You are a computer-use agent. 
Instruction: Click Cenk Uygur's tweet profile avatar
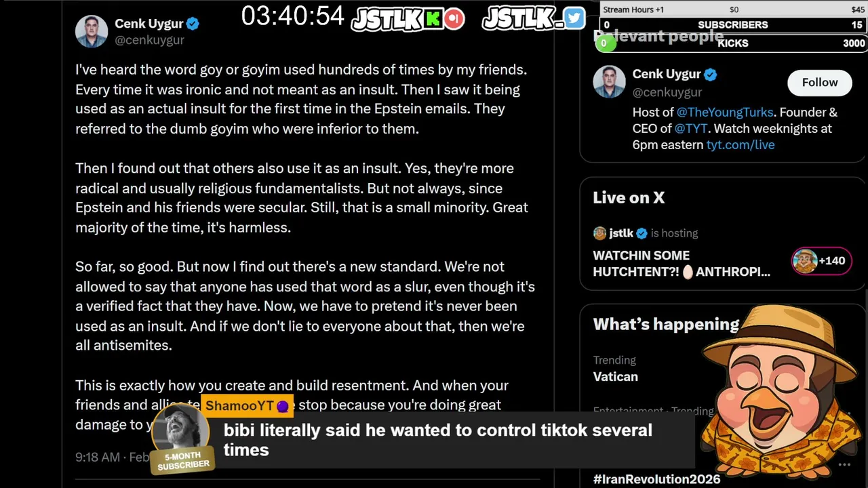92,31
